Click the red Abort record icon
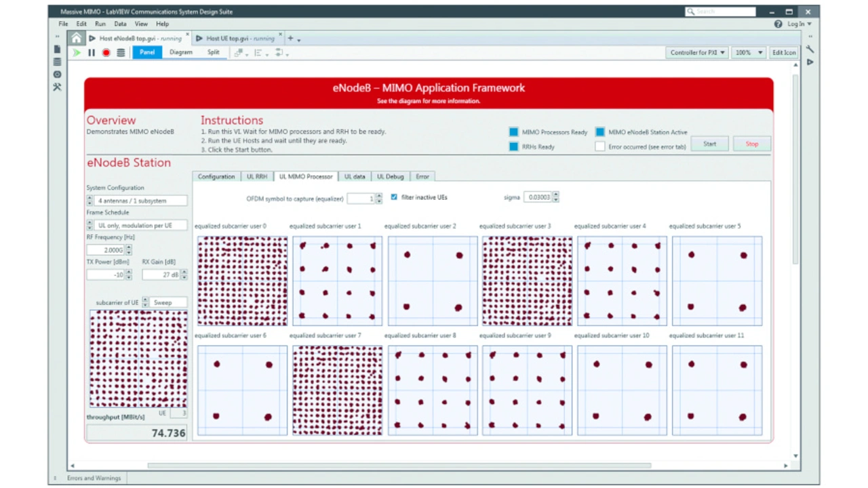868x488 pixels. click(106, 52)
